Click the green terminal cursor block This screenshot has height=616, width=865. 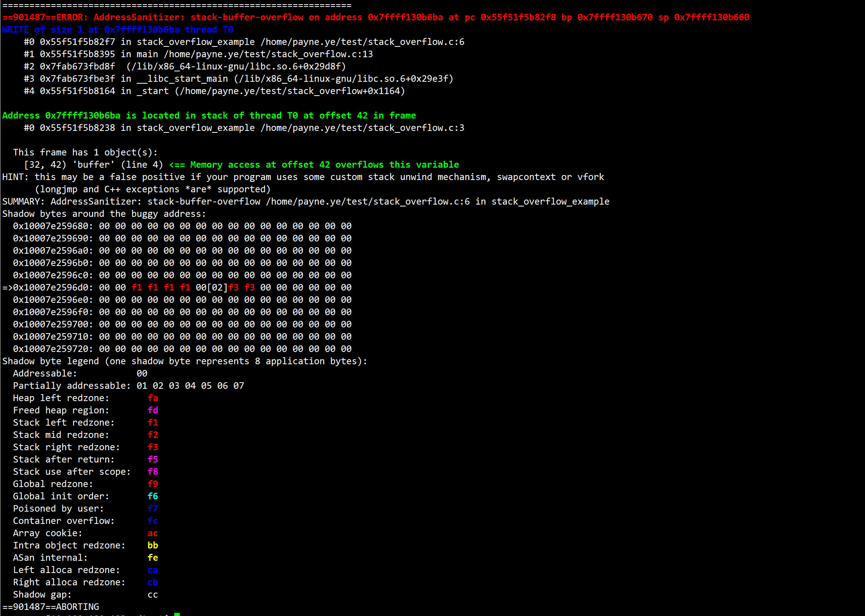tap(177, 614)
